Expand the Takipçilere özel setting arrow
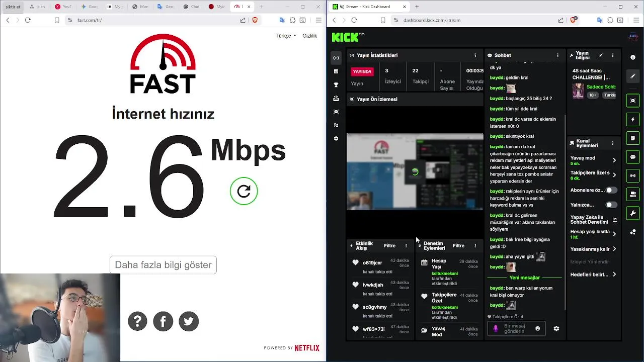Screen dimensions: 644x362 point(614,175)
